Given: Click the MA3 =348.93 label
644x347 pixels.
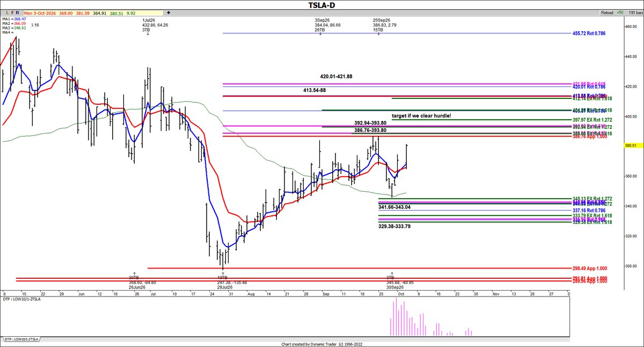Looking at the screenshot, I should click(14, 28).
